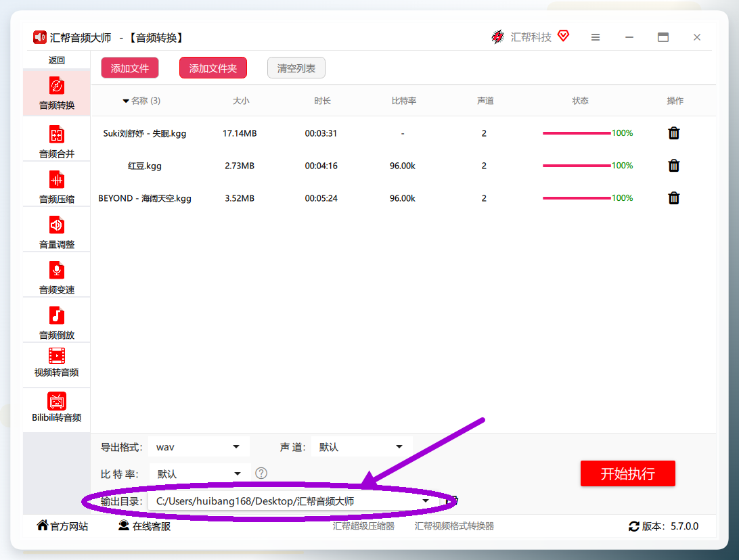Click the 比特率 column header
The width and height of the screenshot is (739, 560).
point(404,101)
